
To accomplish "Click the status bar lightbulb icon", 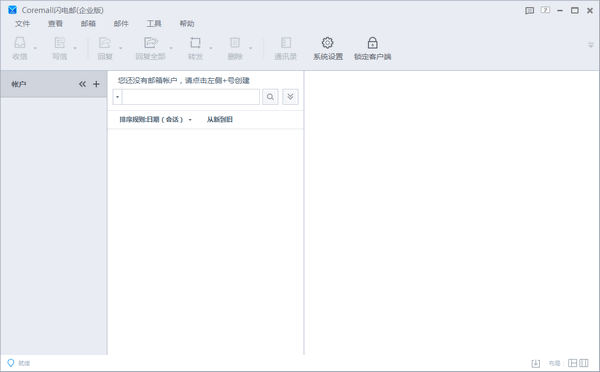I will (11, 363).
